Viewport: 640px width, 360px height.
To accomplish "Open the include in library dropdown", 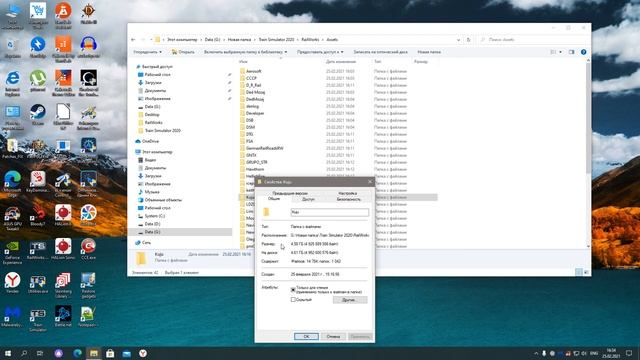I will pos(245,52).
